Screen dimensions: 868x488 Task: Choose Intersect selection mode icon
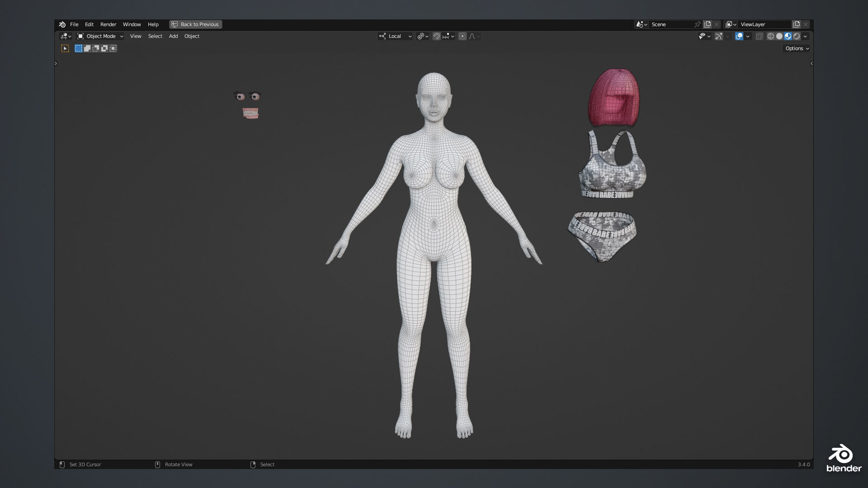113,48
